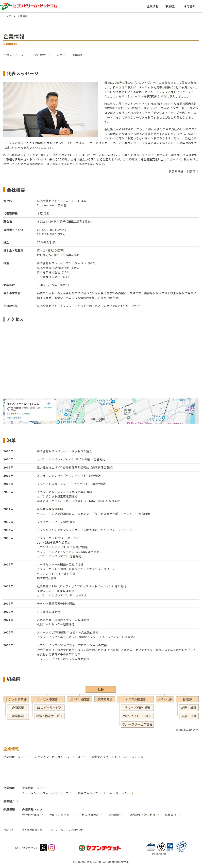The height and width of the screenshot is (868, 202).
Task: Click the 〒102-8466 address text
Action: click(64, 222)
